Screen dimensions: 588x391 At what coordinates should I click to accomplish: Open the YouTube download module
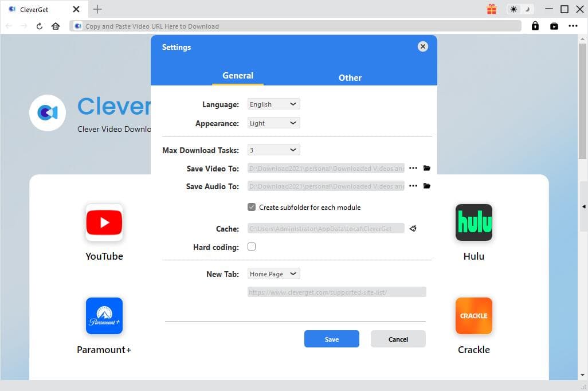pyautogui.click(x=104, y=223)
